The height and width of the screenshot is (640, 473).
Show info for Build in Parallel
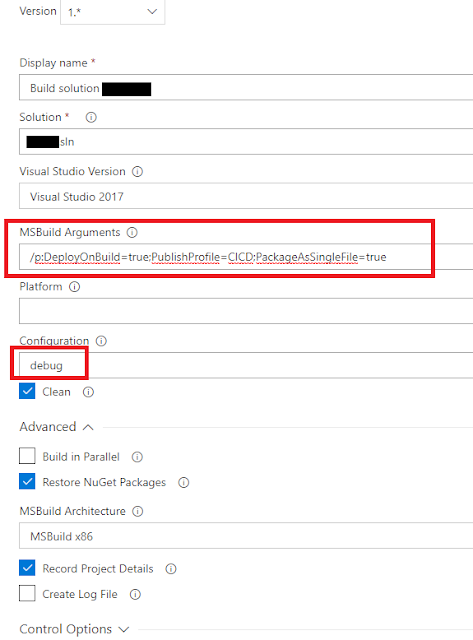pos(137,457)
